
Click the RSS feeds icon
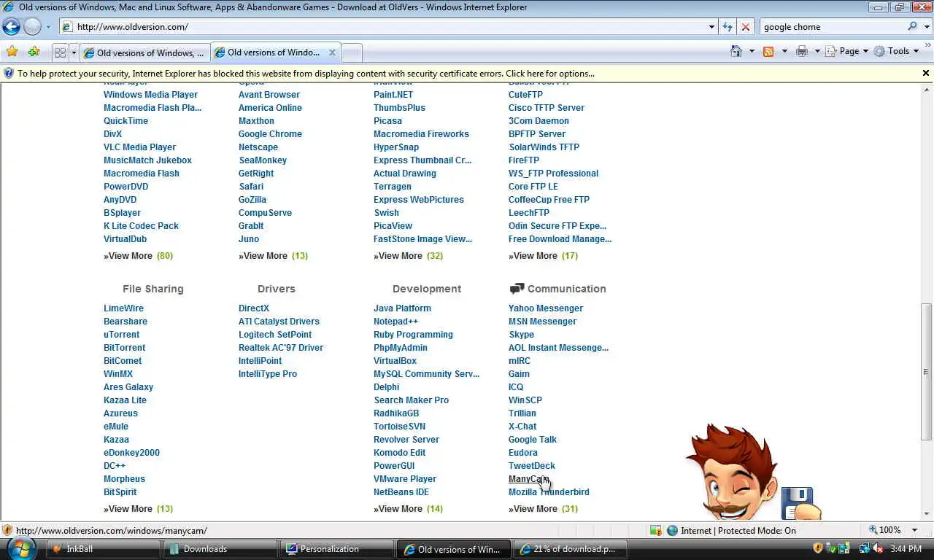(x=768, y=51)
